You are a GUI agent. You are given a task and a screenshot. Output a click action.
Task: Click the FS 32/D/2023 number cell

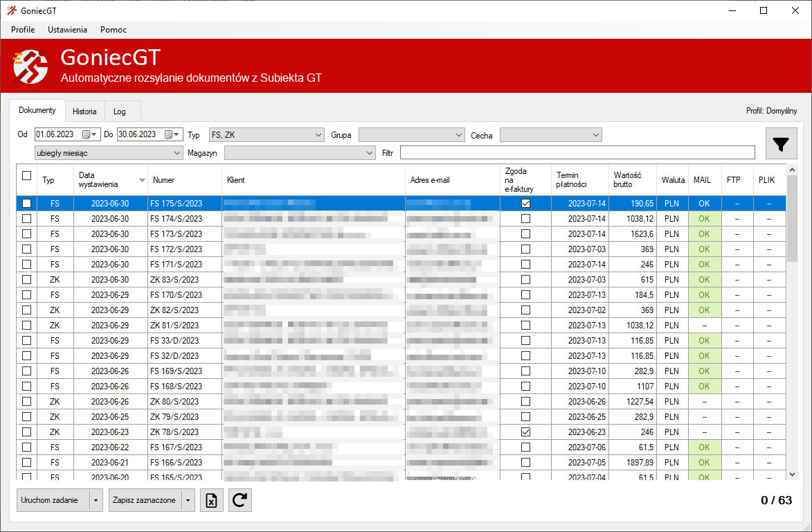pos(185,356)
